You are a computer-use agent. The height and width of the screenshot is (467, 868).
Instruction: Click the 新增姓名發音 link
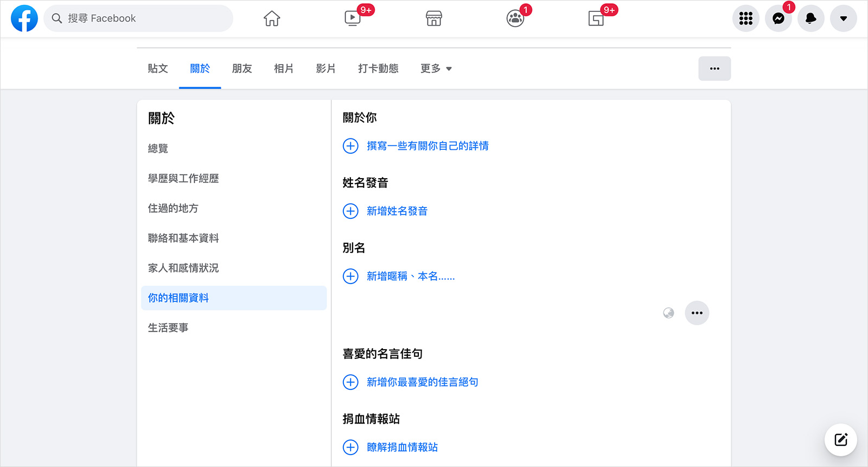pyautogui.click(x=397, y=211)
